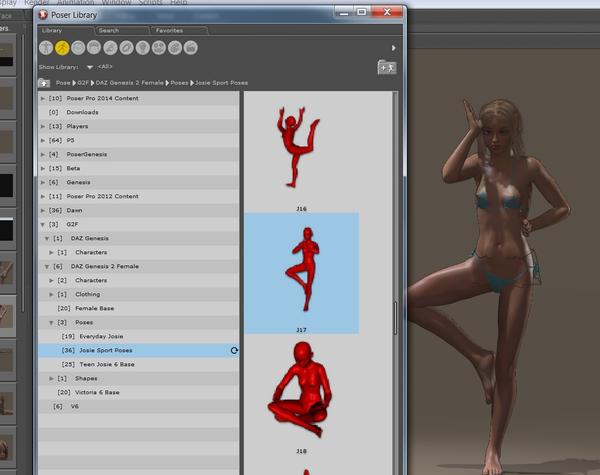Open the Cameras category icon
Image resolution: width=600 pixels, height=475 pixels.
[x=158, y=48]
